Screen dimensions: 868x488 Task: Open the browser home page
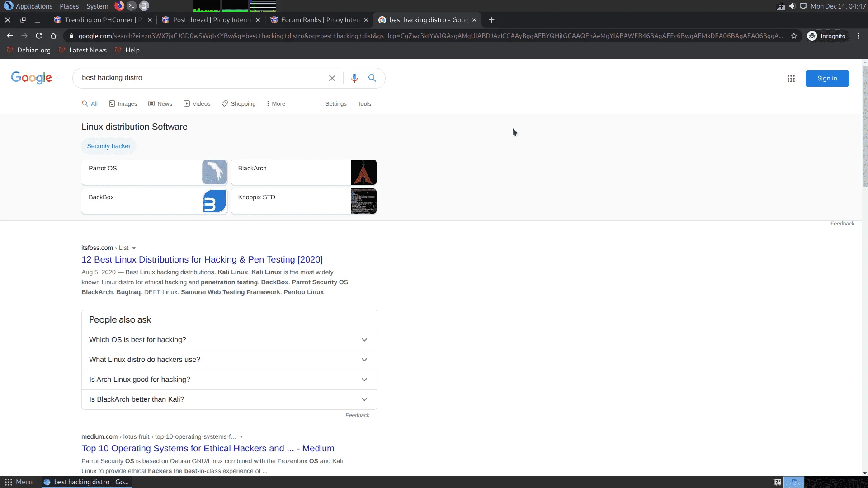pos(53,36)
